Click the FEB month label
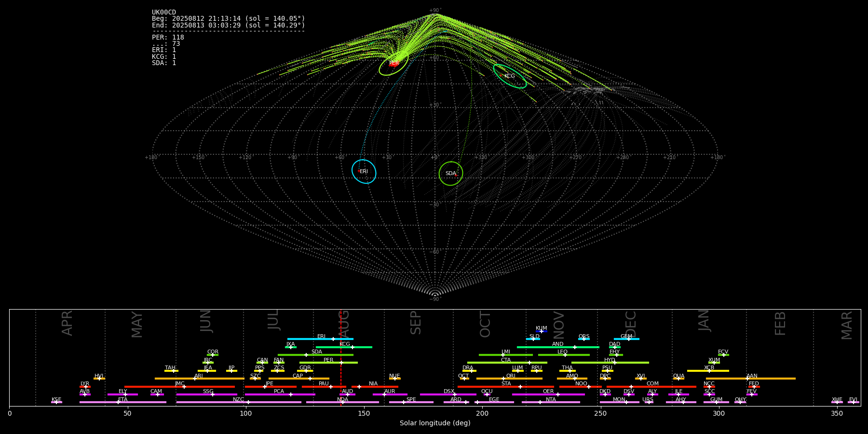The width and height of the screenshot is (868, 434). tap(780, 323)
